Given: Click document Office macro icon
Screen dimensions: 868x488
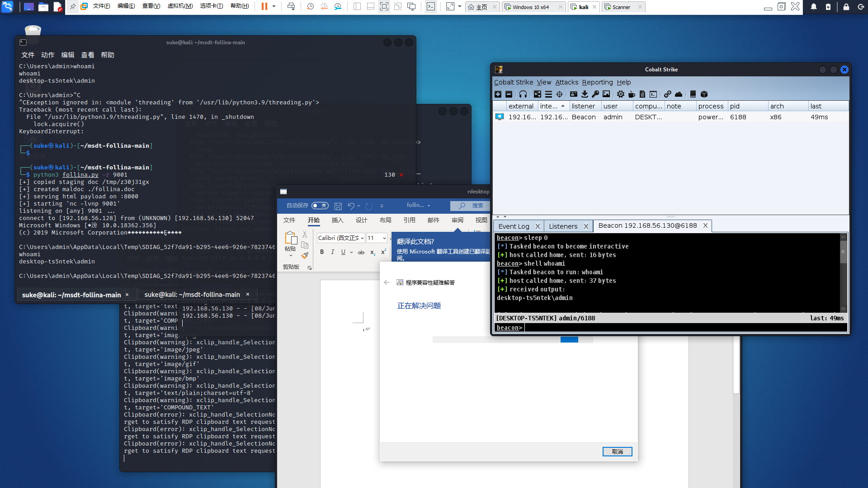Looking at the screenshot, I should [x=642, y=94].
